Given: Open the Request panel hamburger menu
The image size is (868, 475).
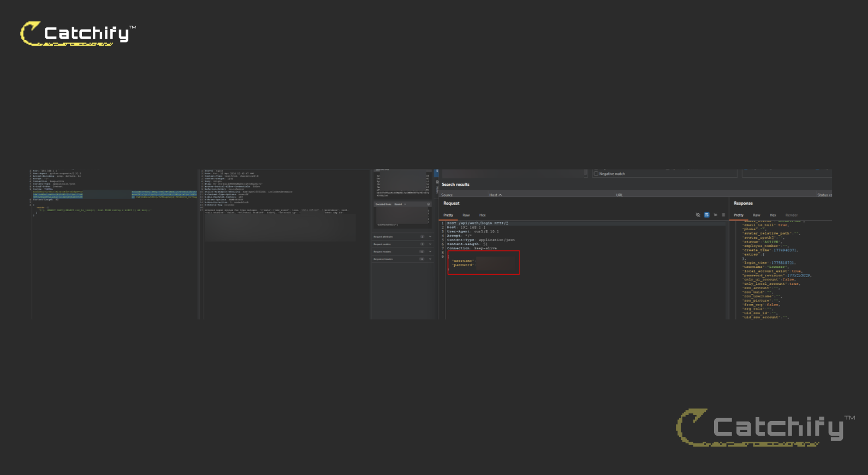Looking at the screenshot, I should [x=723, y=215].
